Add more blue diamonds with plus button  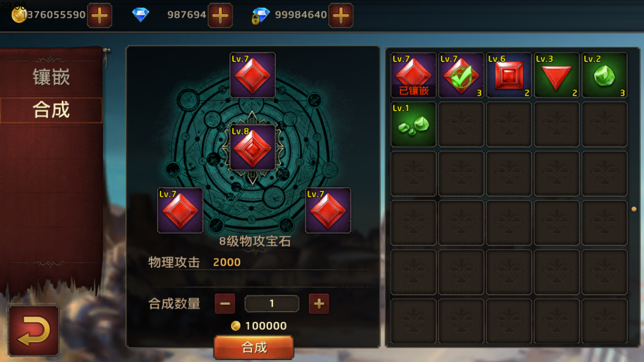coord(220,16)
